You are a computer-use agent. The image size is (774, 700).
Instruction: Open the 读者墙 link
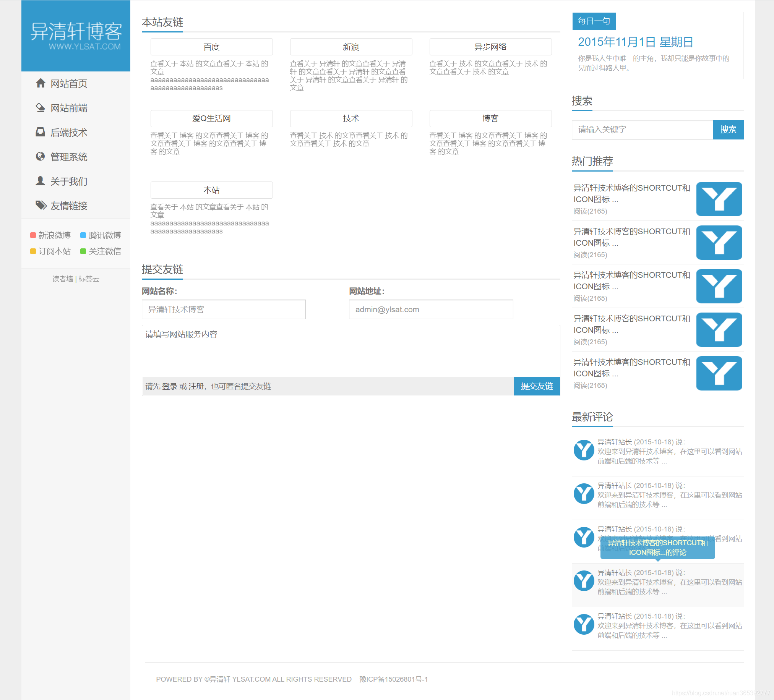[x=63, y=279]
